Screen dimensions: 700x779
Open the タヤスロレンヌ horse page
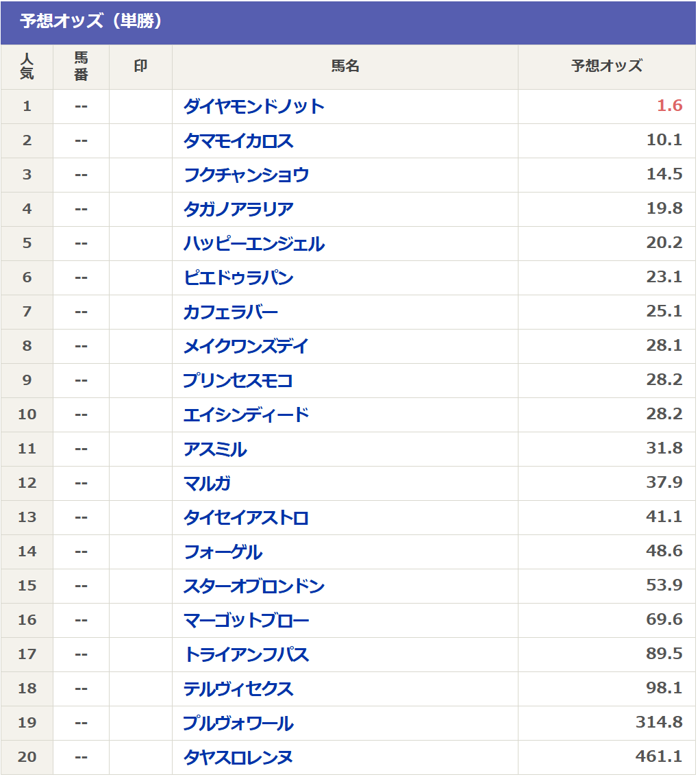click(x=238, y=757)
